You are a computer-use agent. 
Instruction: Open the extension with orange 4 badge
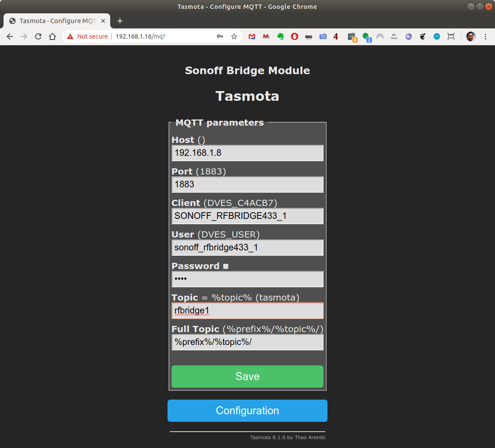(x=352, y=37)
